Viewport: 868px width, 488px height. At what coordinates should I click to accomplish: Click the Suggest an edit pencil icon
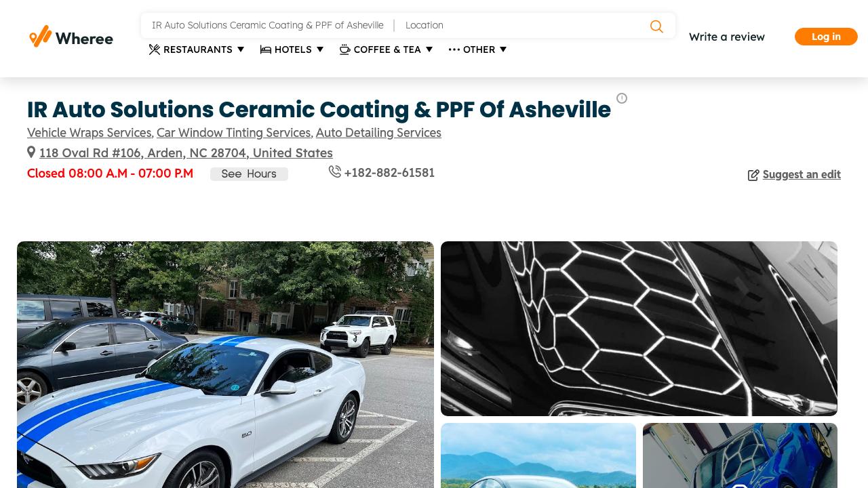(x=753, y=176)
